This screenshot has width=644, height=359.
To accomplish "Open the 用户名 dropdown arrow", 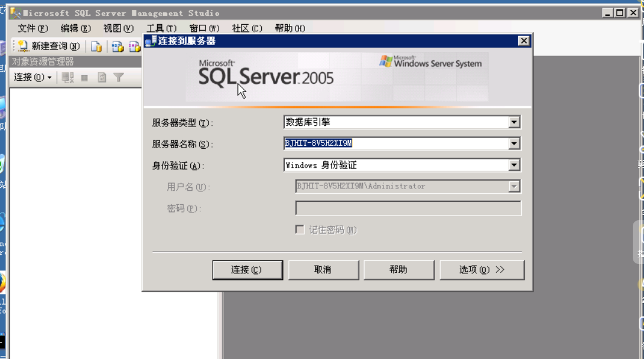I will (514, 186).
